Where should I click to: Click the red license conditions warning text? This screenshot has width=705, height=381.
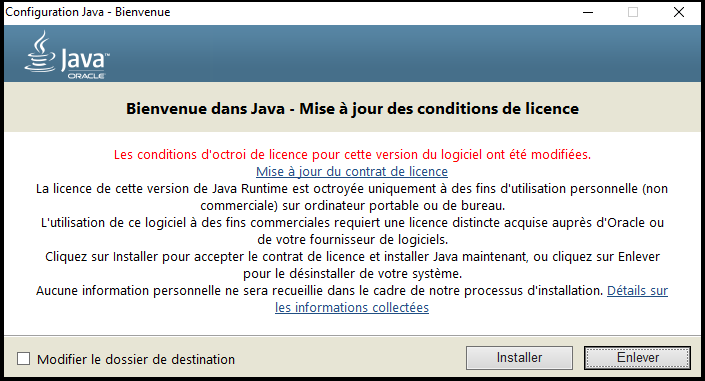352,154
